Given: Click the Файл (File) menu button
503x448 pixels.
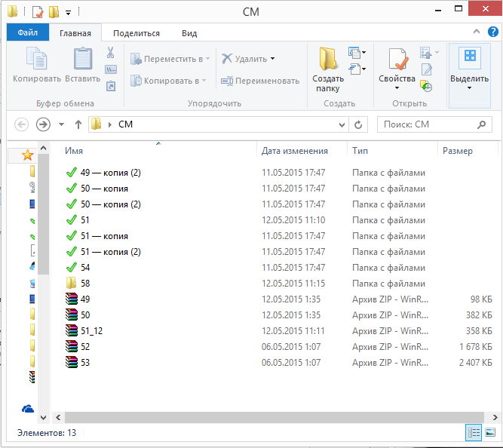Looking at the screenshot, I should (x=28, y=33).
